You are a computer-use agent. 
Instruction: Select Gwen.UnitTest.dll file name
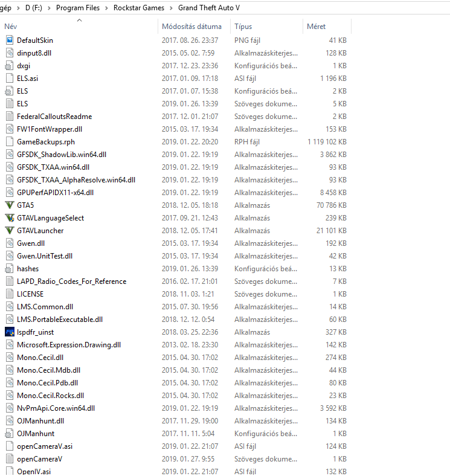click(45, 256)
